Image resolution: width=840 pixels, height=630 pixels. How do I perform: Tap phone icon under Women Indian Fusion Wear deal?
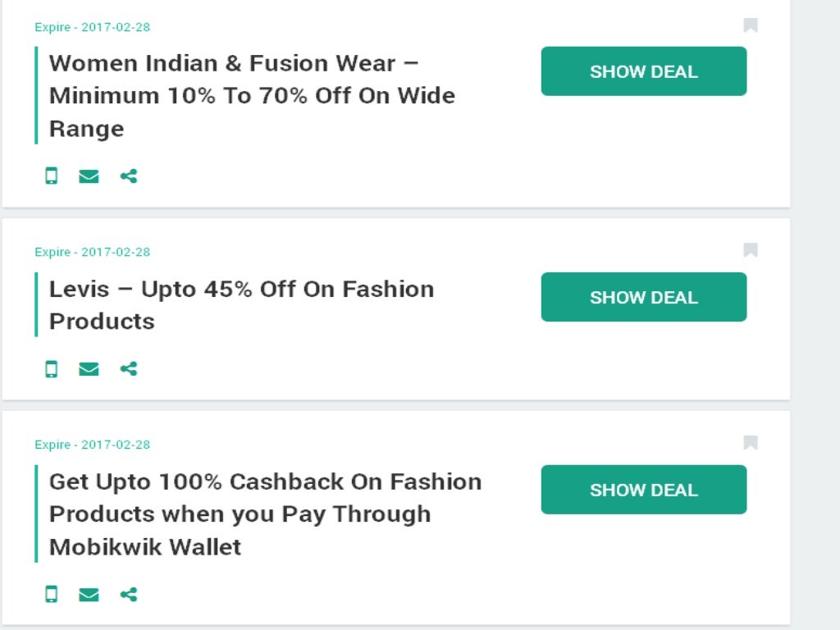point(52,176)
